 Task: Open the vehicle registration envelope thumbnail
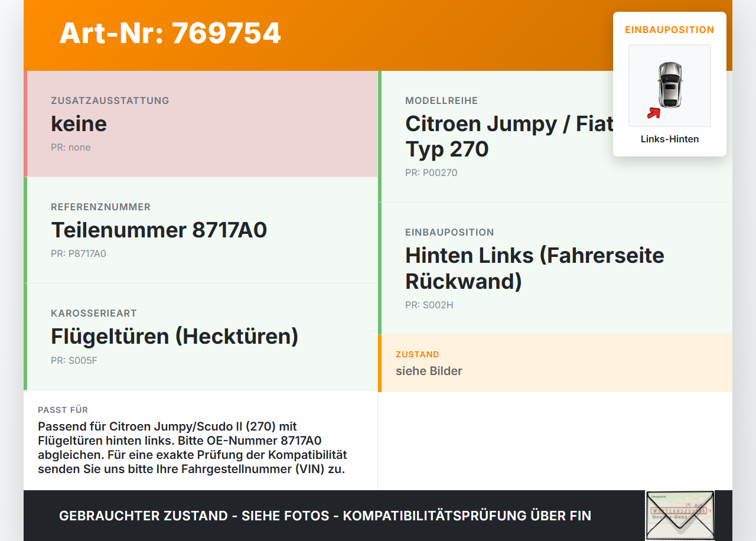coord(680,515)
